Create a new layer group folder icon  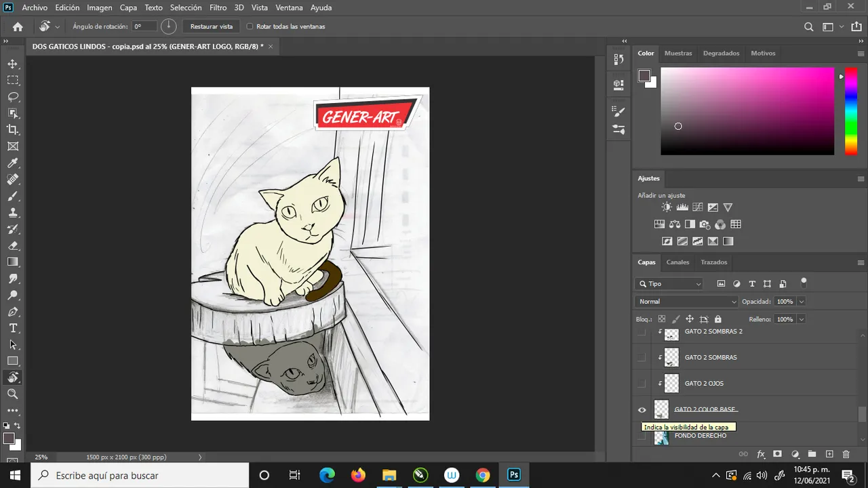812,454
